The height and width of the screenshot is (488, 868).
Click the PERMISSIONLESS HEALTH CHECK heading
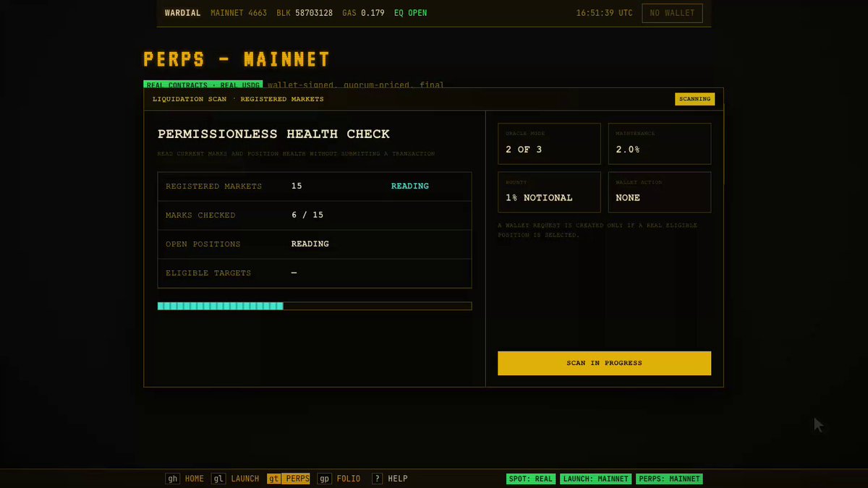273,134
